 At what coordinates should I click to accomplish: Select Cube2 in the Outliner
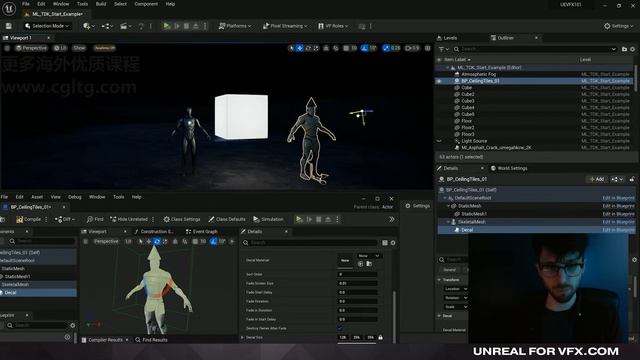coord(467,94)
